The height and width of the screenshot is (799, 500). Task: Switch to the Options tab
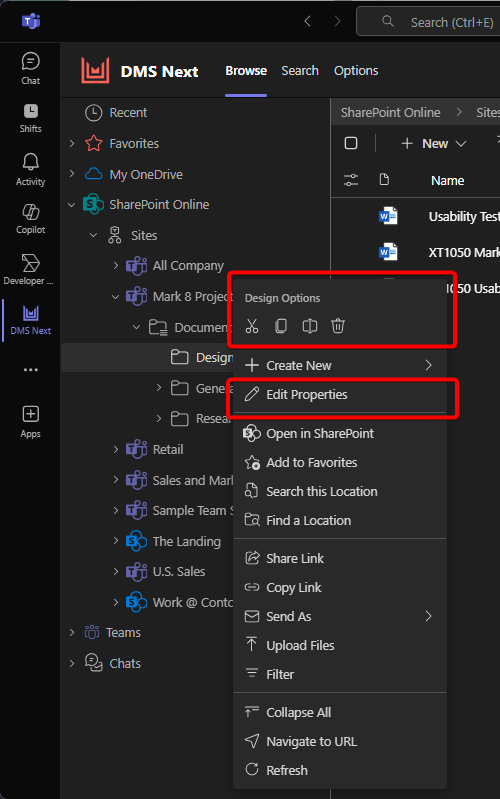(356, 71)
